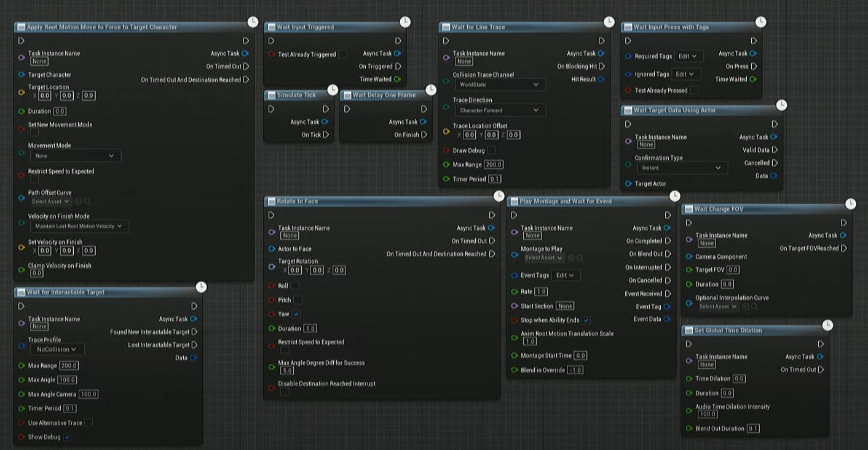Click the Cancelled exec pin on Wait Target Data
This screenshot has height=450, width=868.
(x=775, y=163)
